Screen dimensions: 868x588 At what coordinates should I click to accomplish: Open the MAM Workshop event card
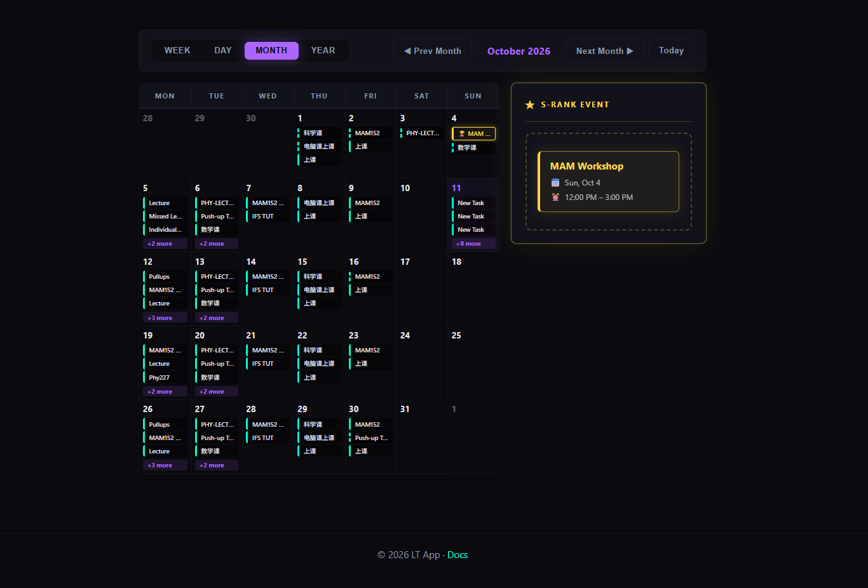point(608,182)
